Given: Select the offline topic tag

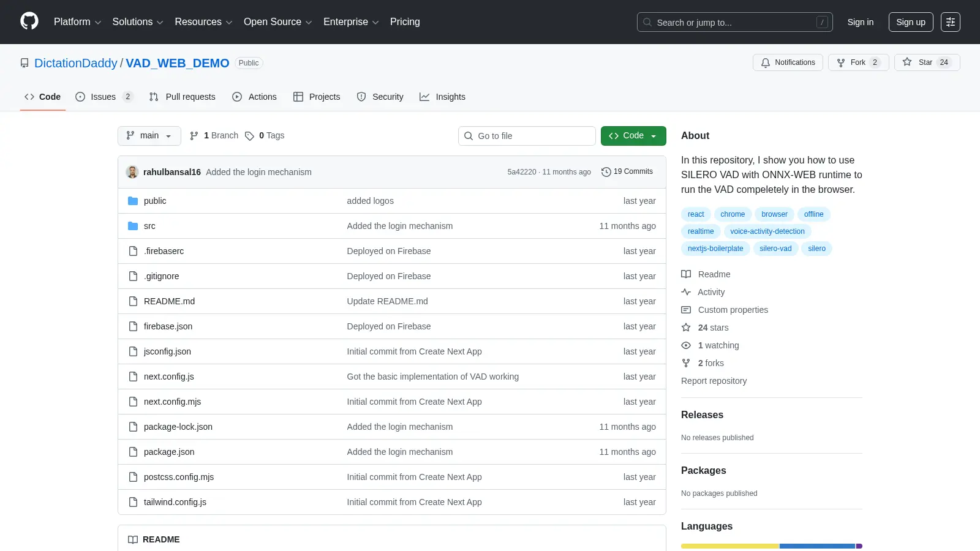Looking at the screenshot, I should 813,214.
